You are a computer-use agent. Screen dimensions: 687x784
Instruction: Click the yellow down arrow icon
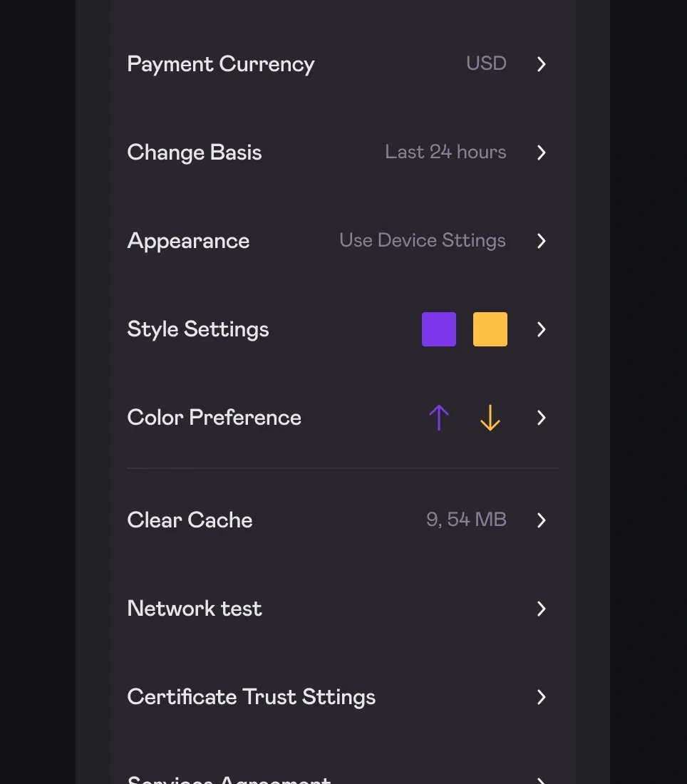(x=490, y=418)
